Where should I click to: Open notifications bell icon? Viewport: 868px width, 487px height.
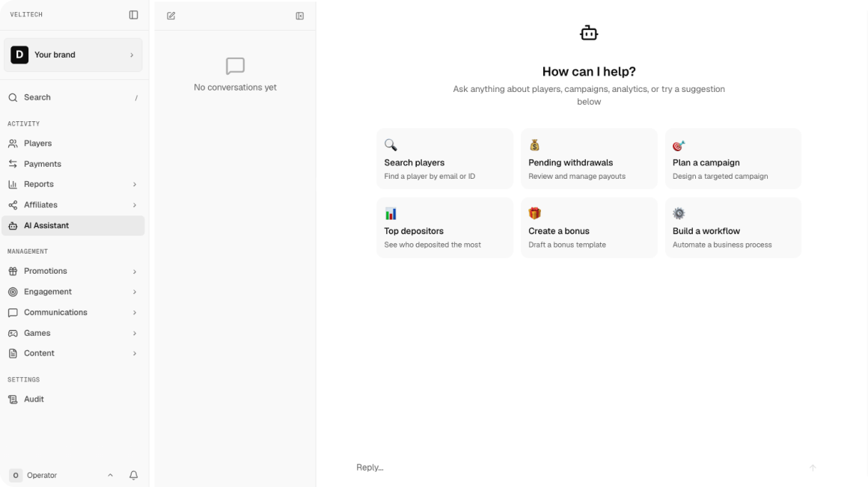point(133,475)
